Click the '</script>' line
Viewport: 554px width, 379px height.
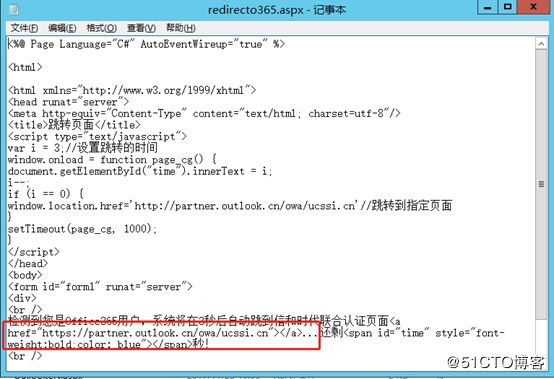(x=34, y=252)
